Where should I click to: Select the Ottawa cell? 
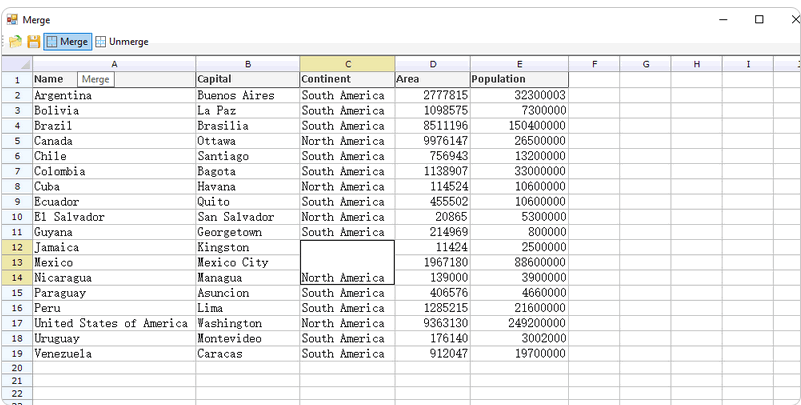248,141
